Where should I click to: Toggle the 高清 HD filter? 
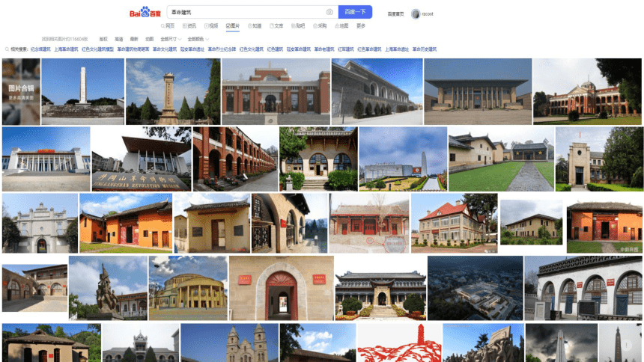[x=119, y=40]
